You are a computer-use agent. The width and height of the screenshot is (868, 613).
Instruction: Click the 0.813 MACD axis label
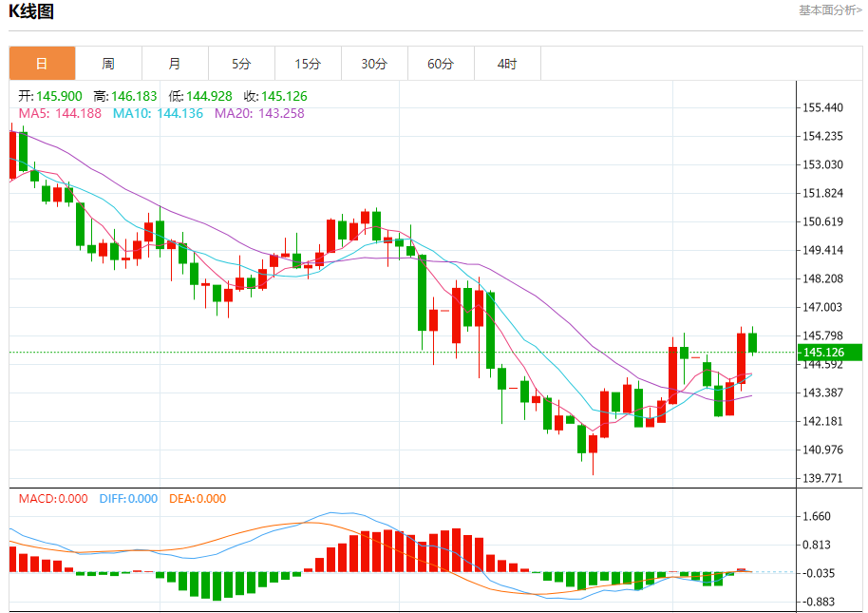pos(817,545)
